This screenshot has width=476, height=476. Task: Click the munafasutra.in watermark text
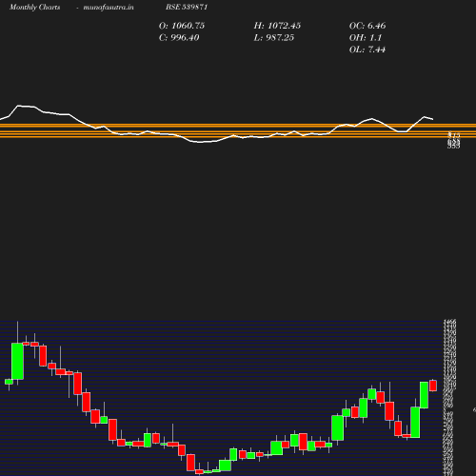[x=109, y=7]
